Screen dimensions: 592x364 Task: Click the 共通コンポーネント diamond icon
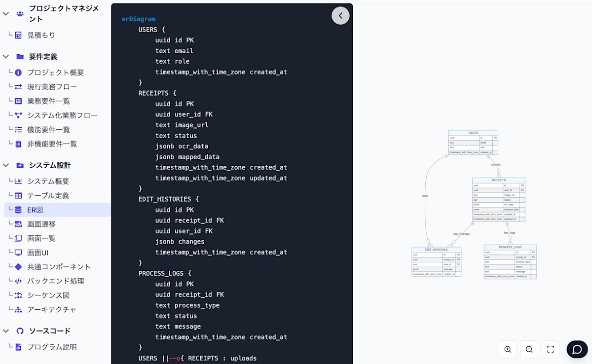coord(18,267)
